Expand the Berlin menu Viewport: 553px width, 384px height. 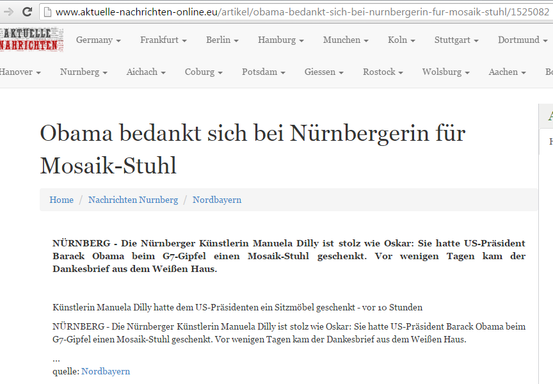222,40
